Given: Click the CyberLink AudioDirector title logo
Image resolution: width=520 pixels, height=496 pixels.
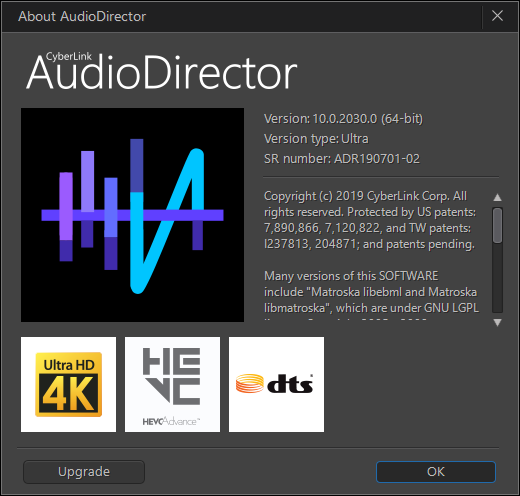Looking at the screenshot, I should [161, 71].
